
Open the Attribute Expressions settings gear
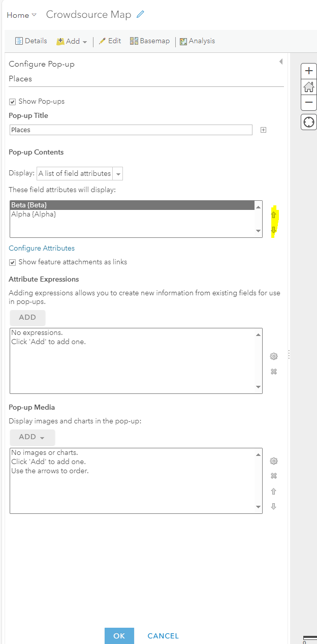pyautogui.click(x=274, y=356)
